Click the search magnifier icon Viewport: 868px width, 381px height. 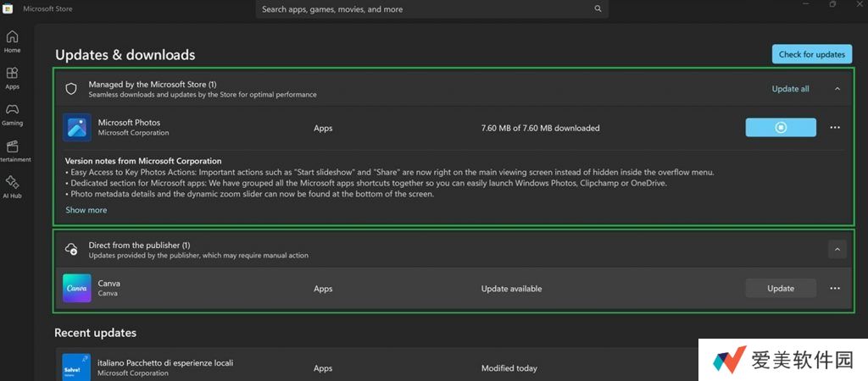(x=598, y=9)
